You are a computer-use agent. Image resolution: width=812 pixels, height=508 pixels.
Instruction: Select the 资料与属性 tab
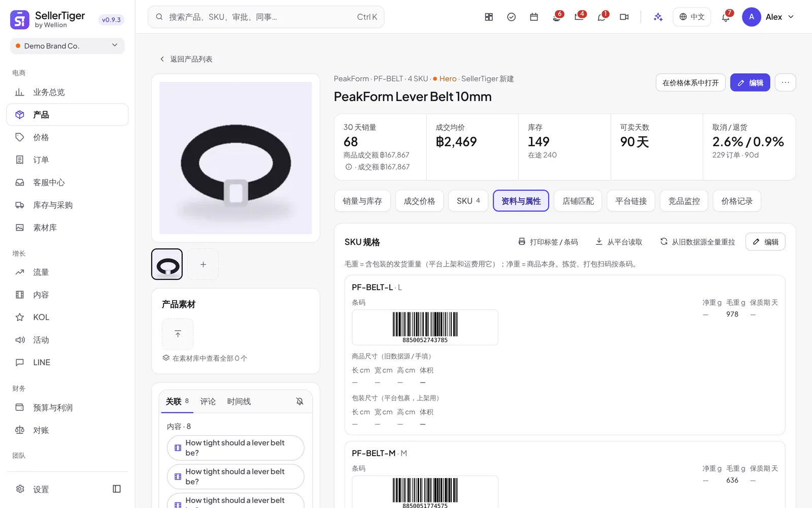tap(521, 201)
